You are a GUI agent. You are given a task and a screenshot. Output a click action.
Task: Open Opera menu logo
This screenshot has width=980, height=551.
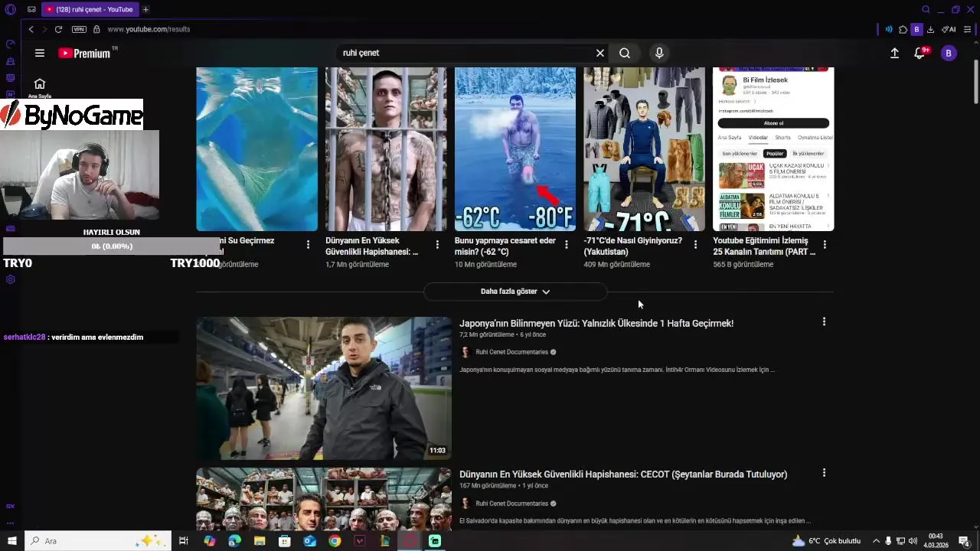click(10, 10)
